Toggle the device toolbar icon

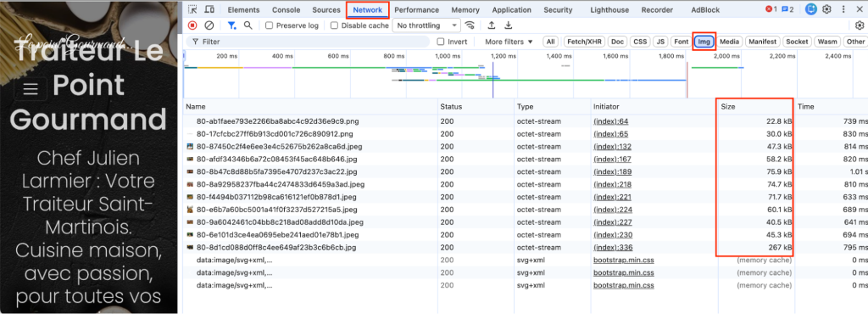point(209,9)
